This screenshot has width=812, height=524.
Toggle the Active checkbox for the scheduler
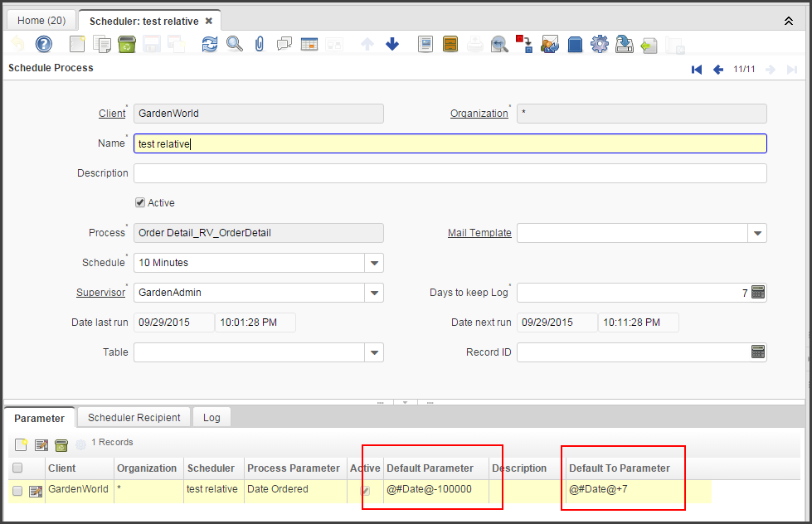(x=140, y=202)
